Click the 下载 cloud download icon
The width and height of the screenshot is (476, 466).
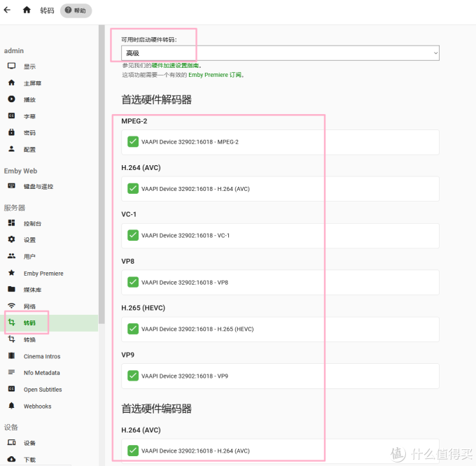click(11, 459)
